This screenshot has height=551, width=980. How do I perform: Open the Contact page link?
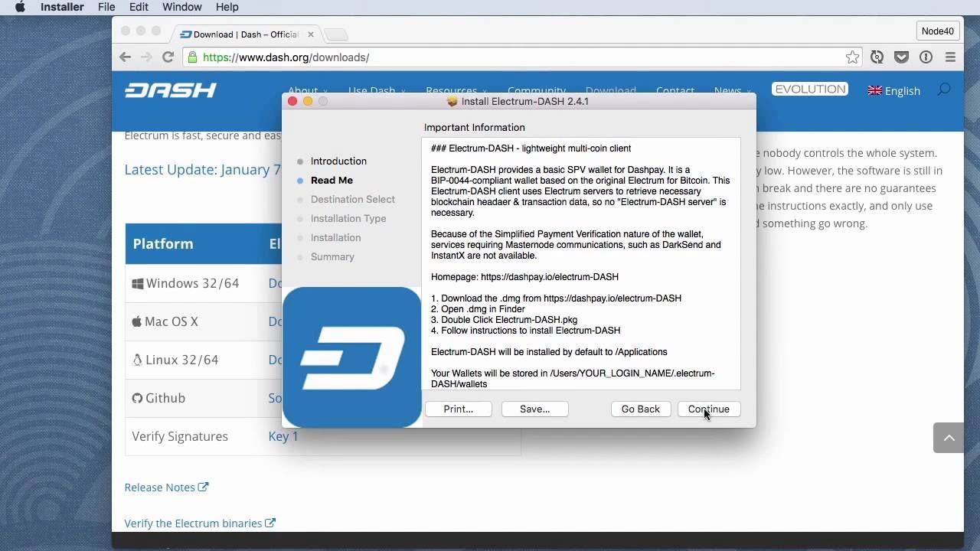click(675, 91)
